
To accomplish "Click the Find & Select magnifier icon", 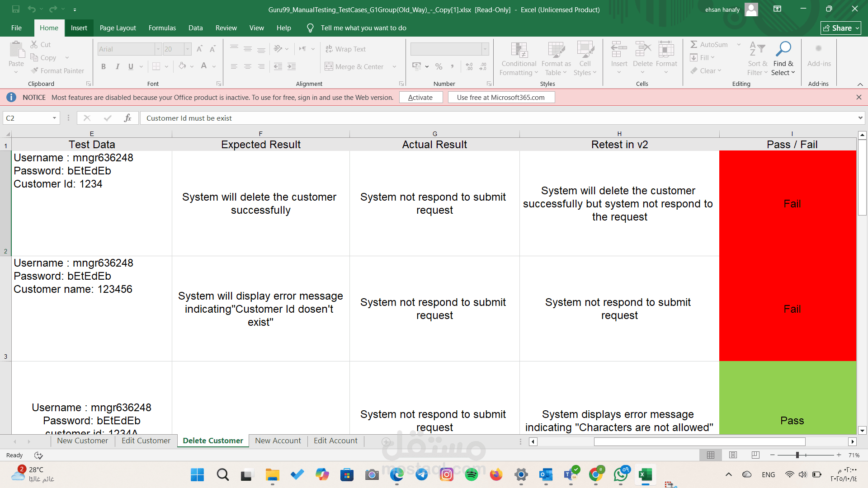I will tap(783, 49).
